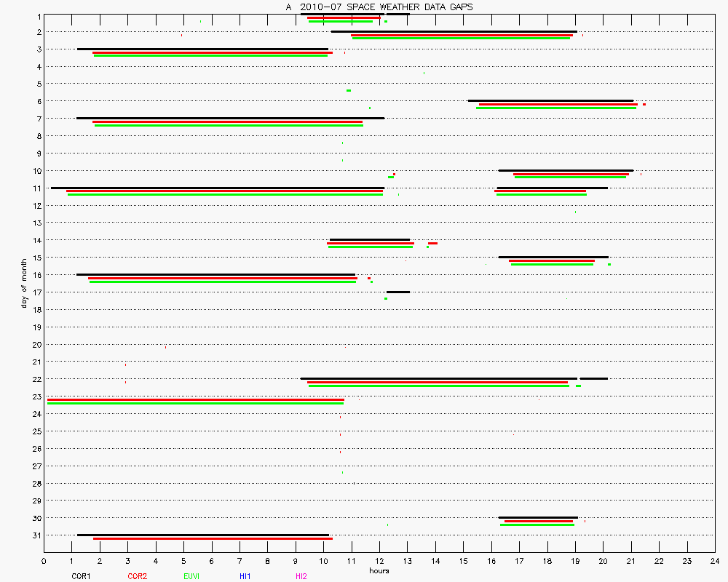The image size is (728, 582).
Task: Click the hour 24 tick label
Action: point(714,561)
